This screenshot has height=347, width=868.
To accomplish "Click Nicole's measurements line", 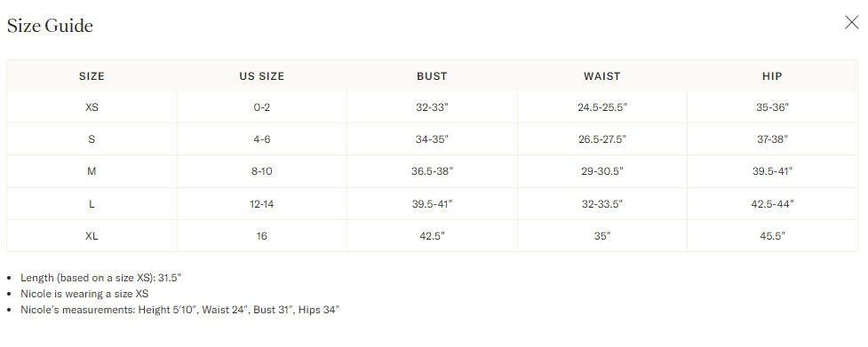I will (x=179, y=310).
